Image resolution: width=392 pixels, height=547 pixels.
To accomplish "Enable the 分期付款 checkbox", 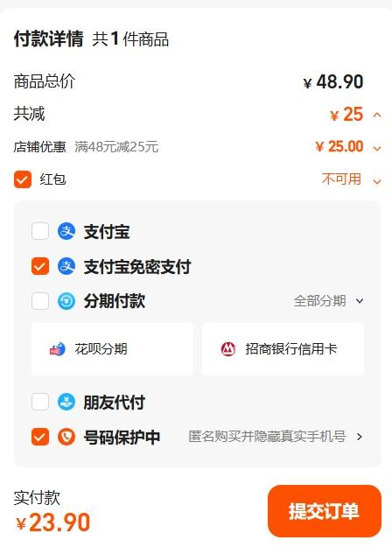I will (40, 301).
